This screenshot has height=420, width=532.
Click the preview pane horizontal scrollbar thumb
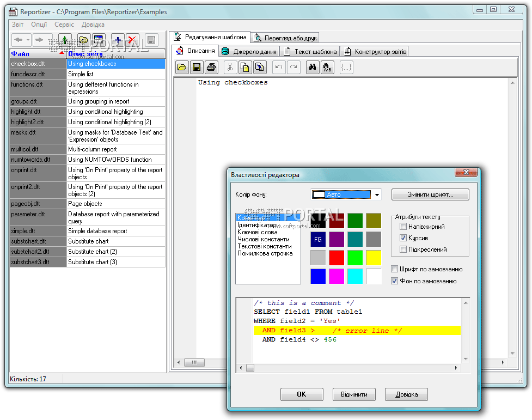click(x=250, y=368)
